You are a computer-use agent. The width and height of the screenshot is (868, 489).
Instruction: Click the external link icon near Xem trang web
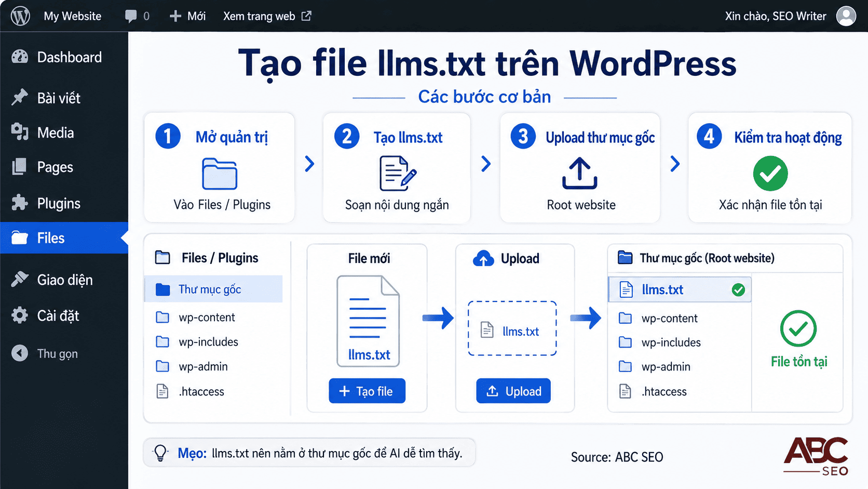306,16
